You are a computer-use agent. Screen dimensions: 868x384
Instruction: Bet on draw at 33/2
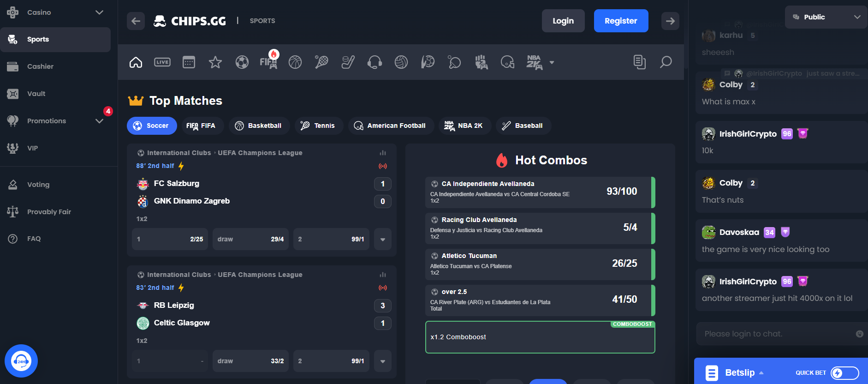(x=250, y=361)
